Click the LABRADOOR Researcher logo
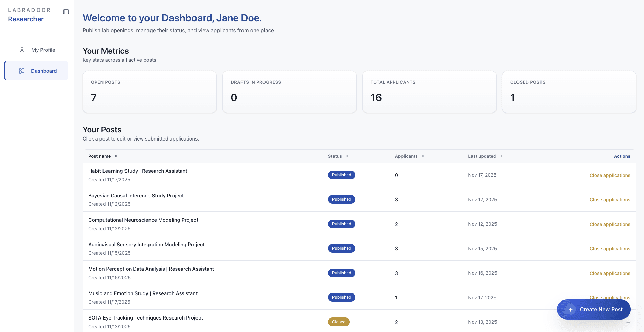644x332 pixels. point(30,15)
